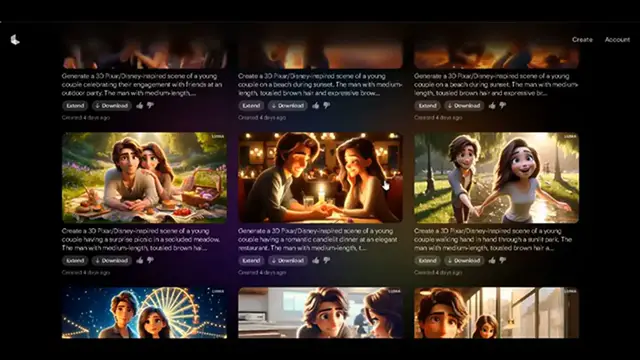Dislike the beach video ending 'expressive br...'
The width and height of the screenshot is (640, 360).
click(502, 106)
